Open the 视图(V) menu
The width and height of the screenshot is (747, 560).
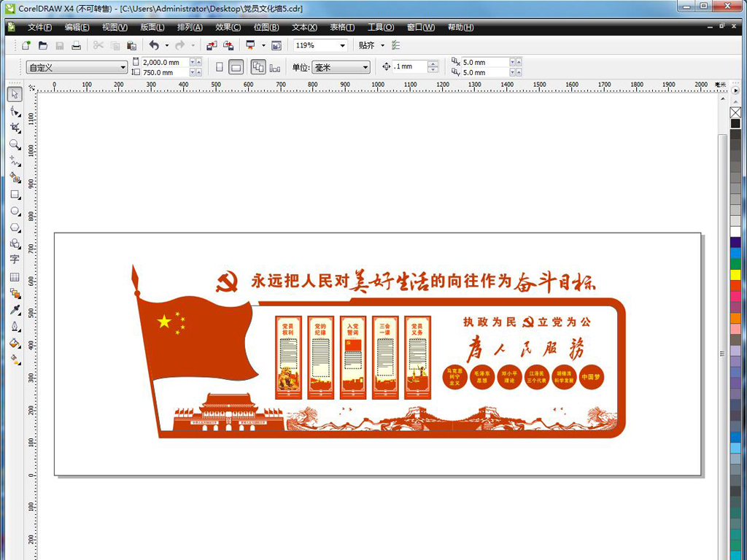pos(115,27)
